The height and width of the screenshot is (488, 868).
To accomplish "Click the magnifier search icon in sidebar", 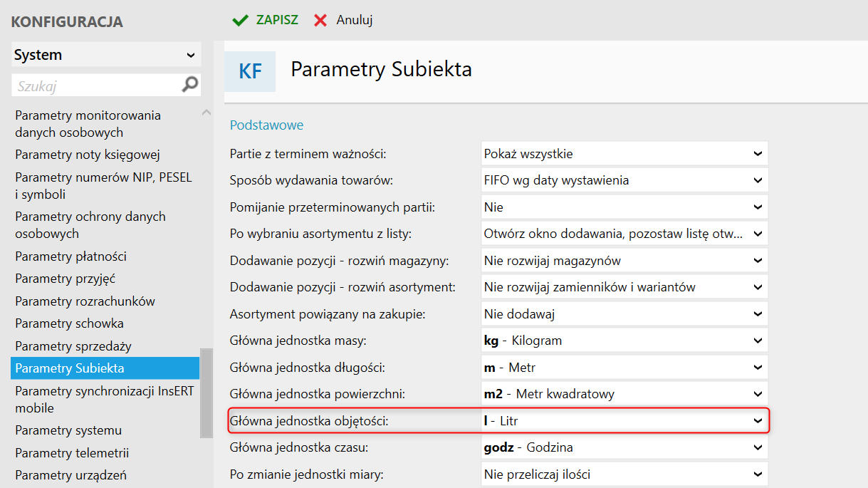I will pyautogui.click(x=190, y=85).
